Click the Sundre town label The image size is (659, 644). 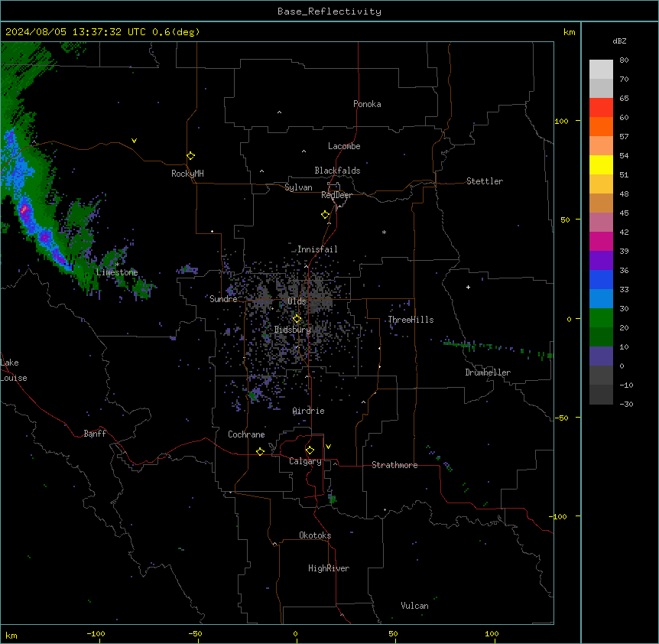[223, 299]
